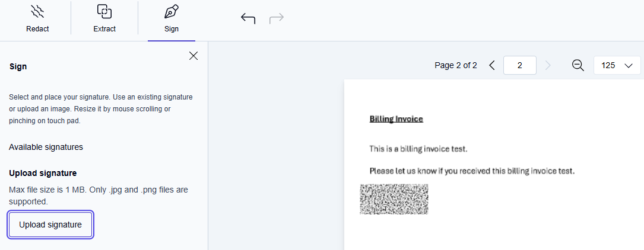Close the Sign side panel
This screenshot has width=644, height=250.
click(x=193, y=56)
